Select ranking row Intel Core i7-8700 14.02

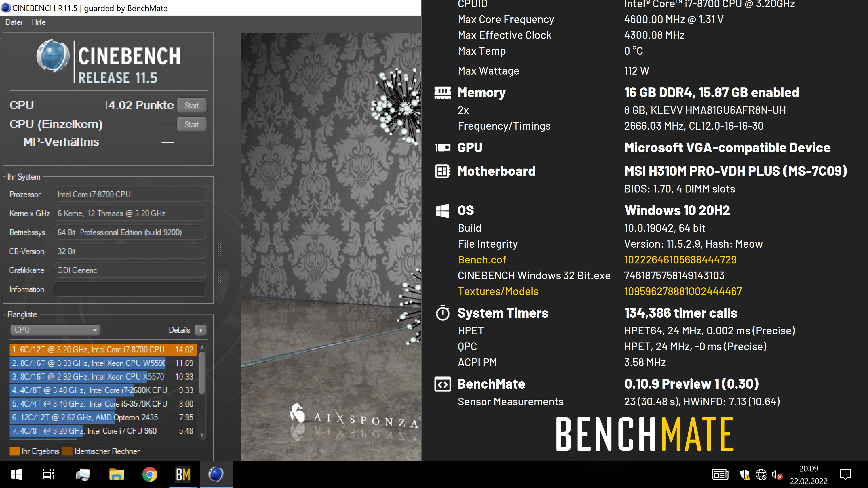click(103, 350)
